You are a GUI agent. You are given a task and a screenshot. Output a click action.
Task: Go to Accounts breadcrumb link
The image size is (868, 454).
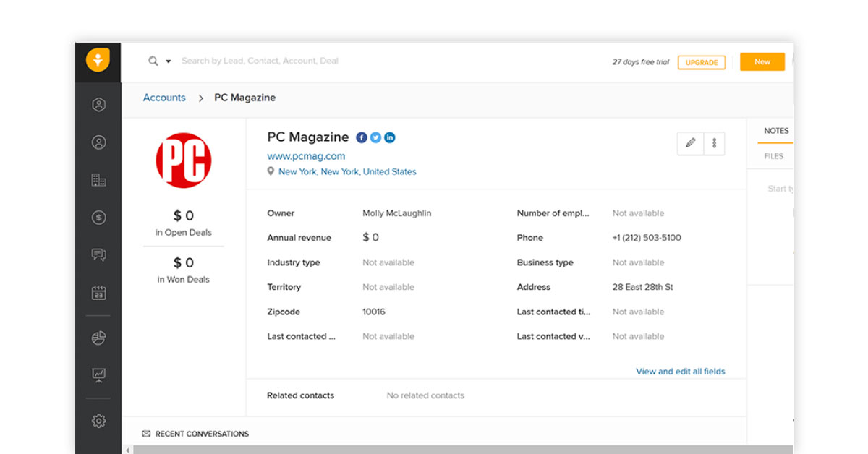tap(164, 98)
